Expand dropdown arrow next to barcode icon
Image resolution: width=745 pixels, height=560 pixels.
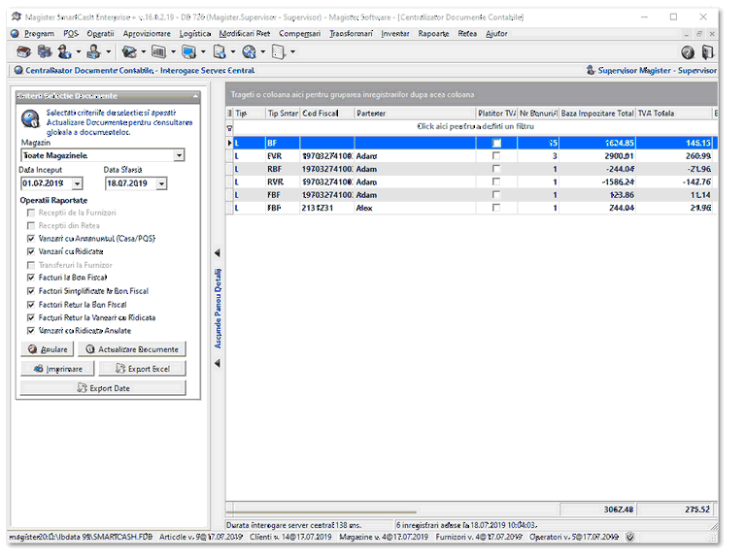coord(174,51)
